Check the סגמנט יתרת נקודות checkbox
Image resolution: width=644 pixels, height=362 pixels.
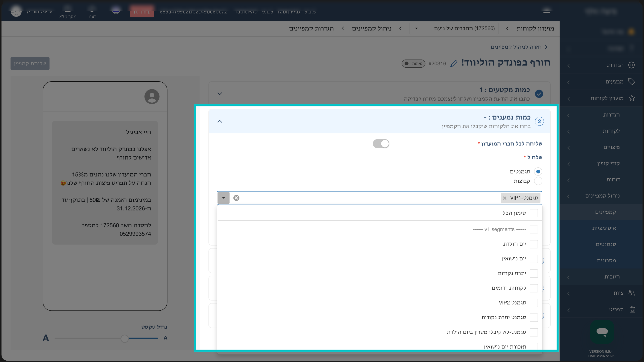[534, 318]
